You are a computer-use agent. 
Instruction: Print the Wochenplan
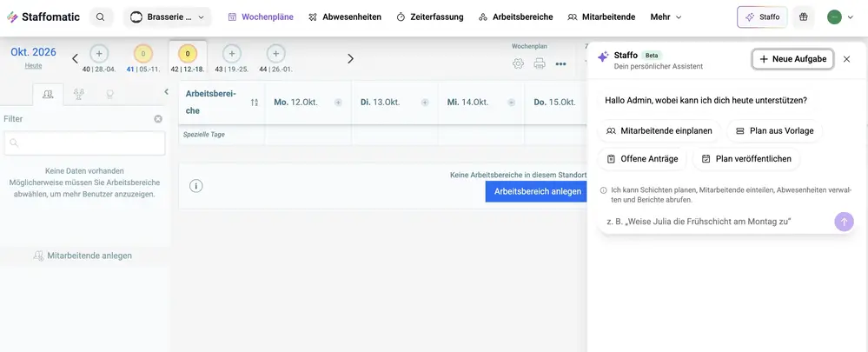click(x=540, y=63)
